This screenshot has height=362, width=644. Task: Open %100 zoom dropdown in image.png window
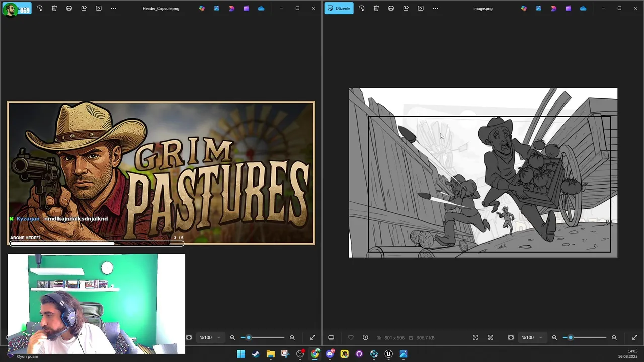point(532,337)
